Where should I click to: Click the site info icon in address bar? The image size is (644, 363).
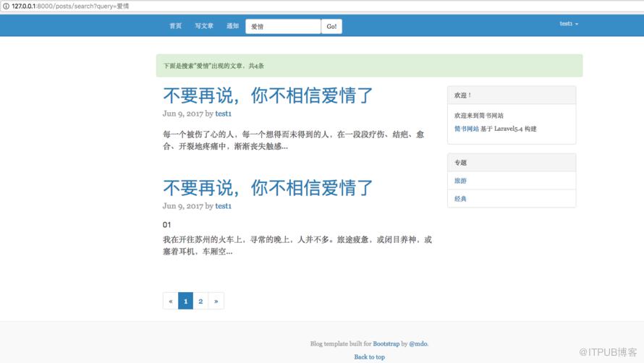[6, 7]
